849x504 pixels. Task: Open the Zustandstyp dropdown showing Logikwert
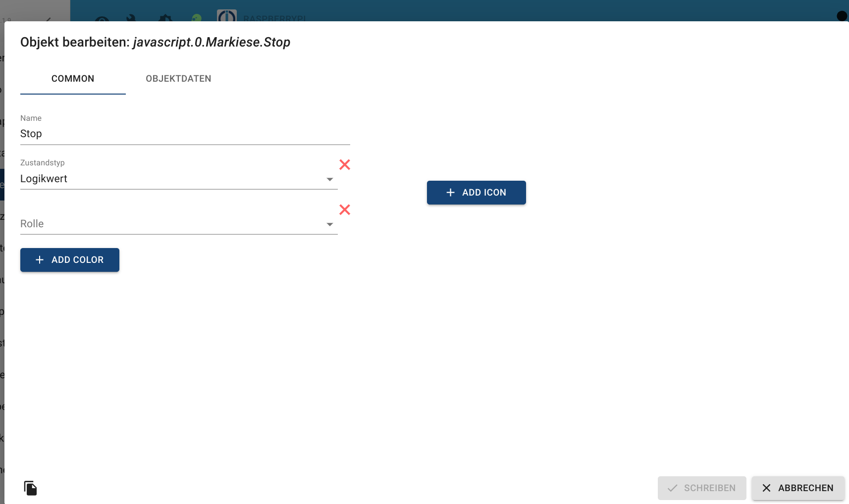click(179, 179)
